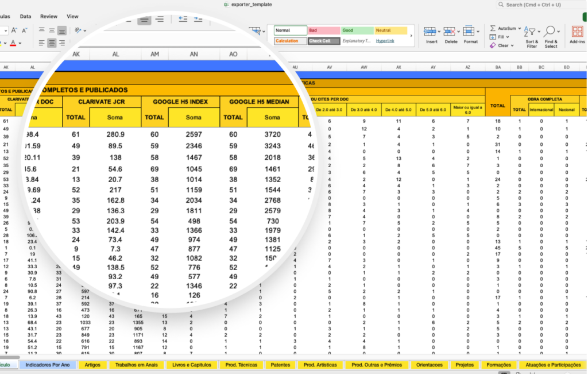Select column header BA
588x374 pixels.
pos(498,67)
